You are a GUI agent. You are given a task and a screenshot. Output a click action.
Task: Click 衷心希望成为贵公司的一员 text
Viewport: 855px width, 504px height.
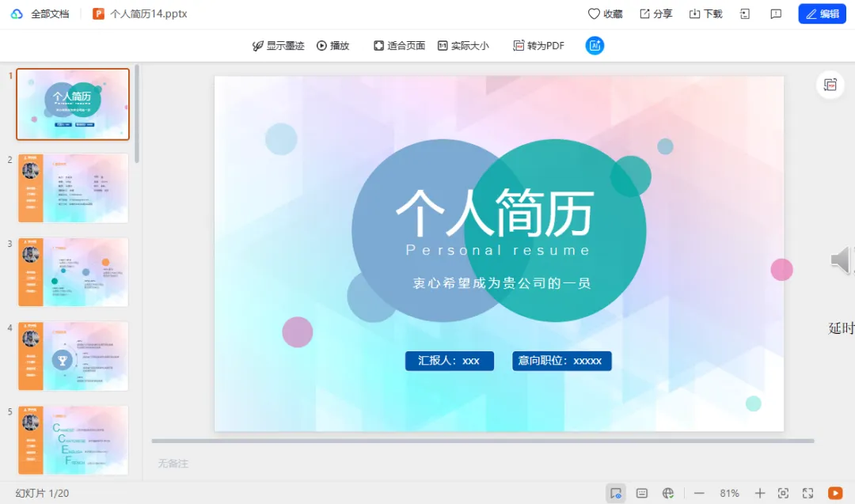point(502,283)
